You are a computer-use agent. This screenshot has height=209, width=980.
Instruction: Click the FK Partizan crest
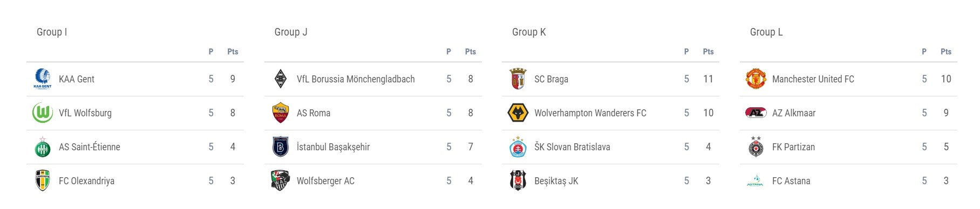coord(756,147)
